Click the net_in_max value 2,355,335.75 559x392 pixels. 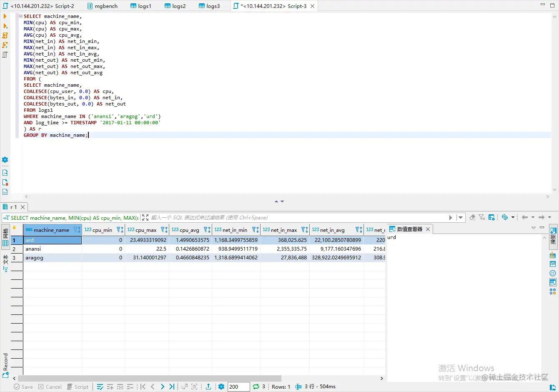(x=285, y=249)
